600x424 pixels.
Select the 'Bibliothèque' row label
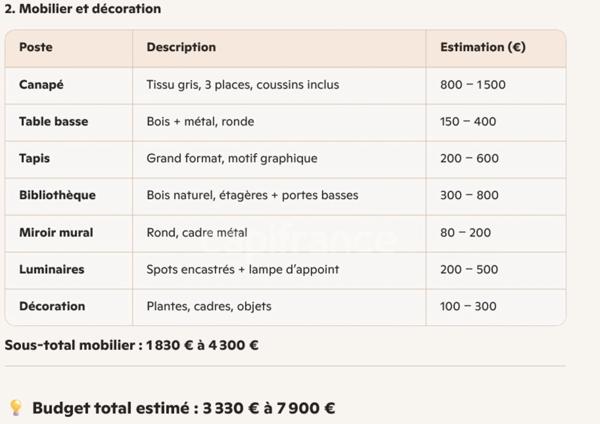pos(57,195)
